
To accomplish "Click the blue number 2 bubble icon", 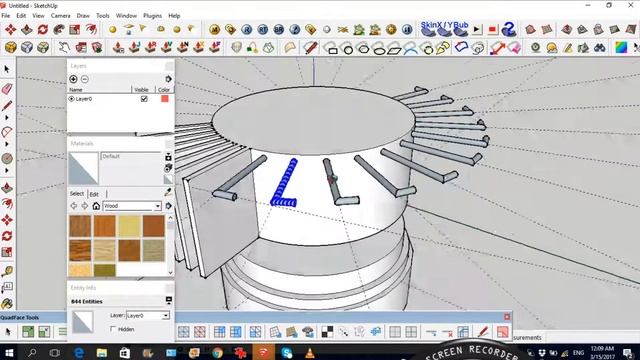I will (509, 29).
